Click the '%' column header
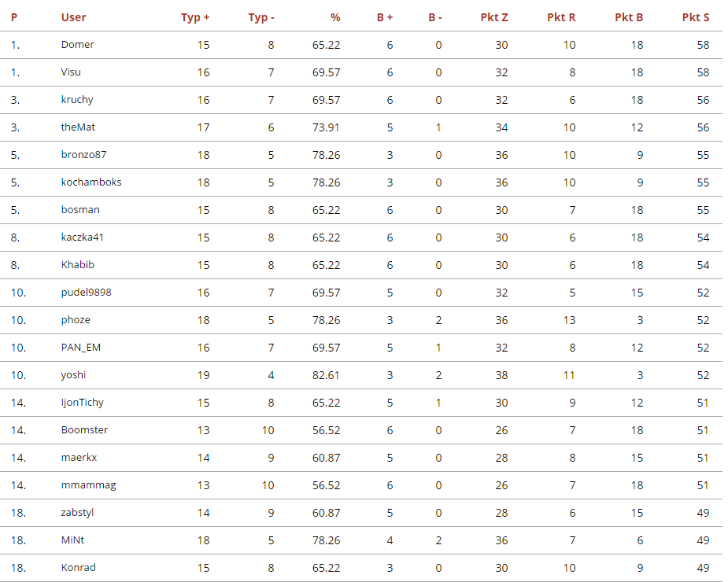The image size is (728, 582). click(335, 17)
